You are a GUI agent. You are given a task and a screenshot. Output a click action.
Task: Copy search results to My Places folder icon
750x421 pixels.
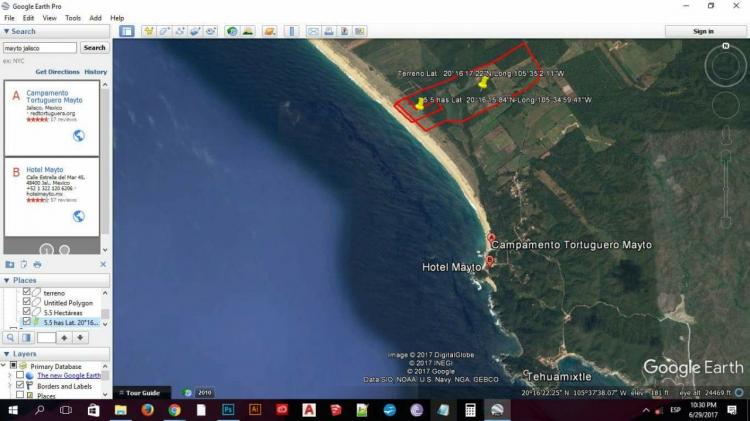10,265
